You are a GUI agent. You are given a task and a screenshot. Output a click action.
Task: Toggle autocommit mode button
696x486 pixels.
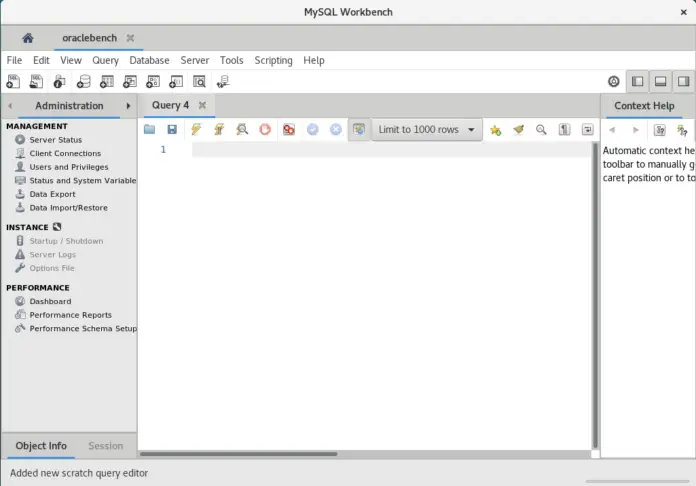point(359,130)
